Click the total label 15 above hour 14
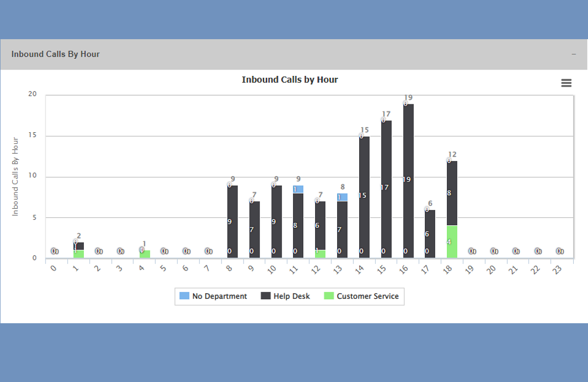This screenshot has width=588, height=382. [364, 130]
